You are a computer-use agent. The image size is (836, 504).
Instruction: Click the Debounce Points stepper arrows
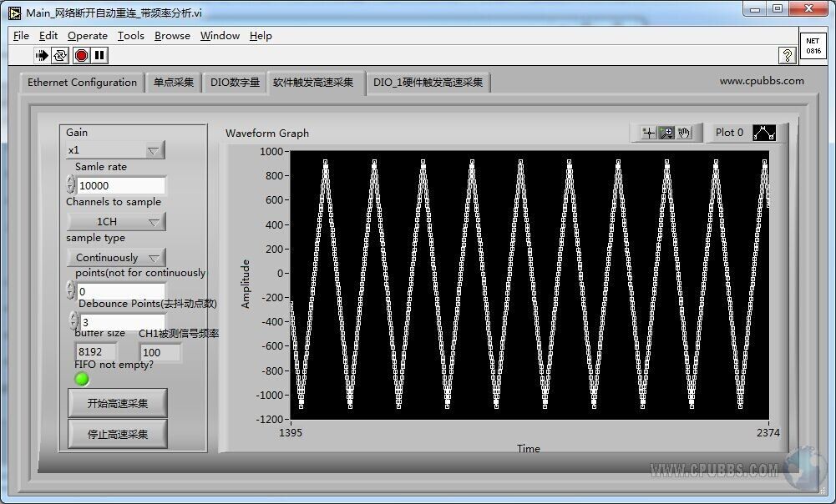(74, 320)
